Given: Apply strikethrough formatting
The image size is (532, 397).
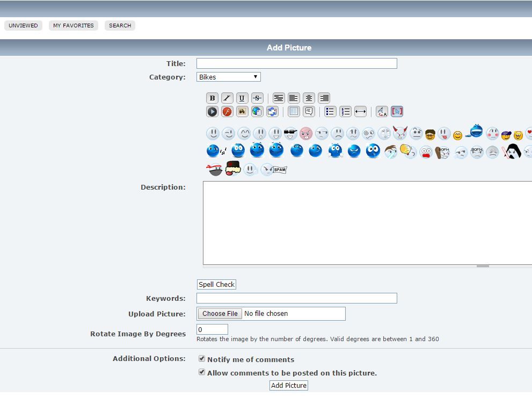Looking at the screenshot, I should 257,98.
